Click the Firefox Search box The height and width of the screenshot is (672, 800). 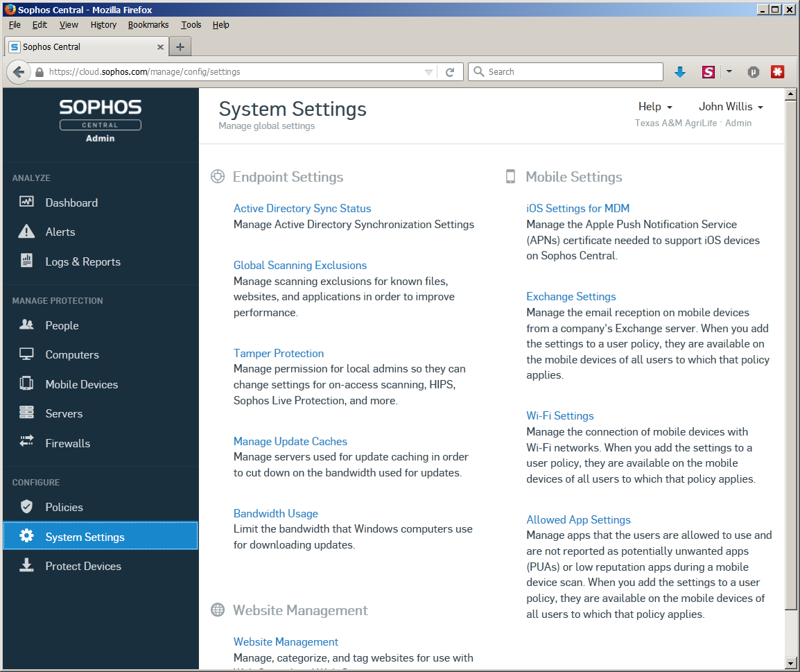pyautogui.click(x=566, y=72)
